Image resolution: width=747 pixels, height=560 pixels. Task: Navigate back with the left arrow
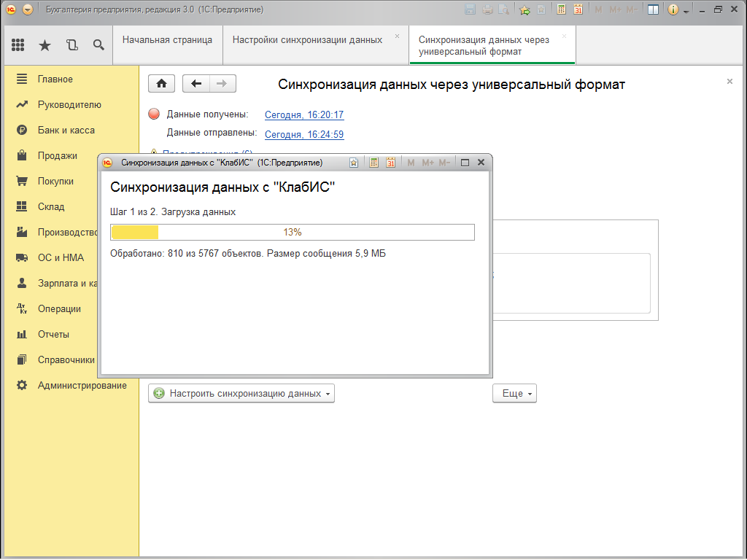click(x=196, y=84)
